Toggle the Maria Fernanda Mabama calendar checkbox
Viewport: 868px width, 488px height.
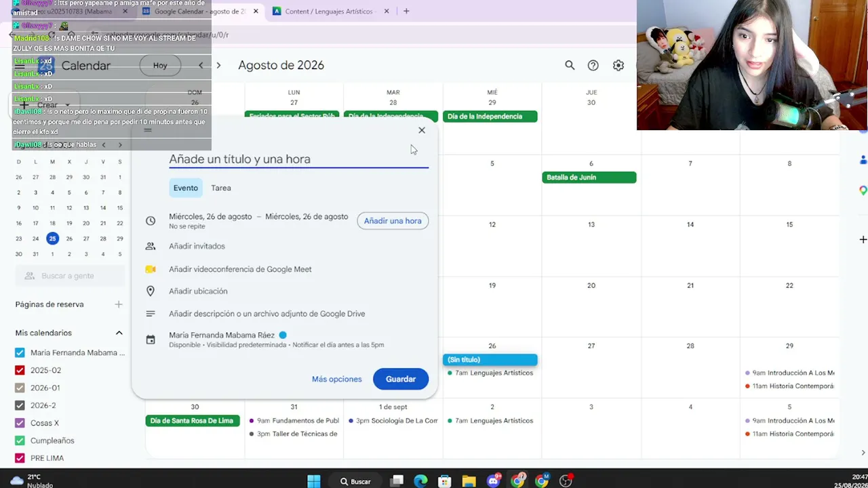[x=20, y=352]
